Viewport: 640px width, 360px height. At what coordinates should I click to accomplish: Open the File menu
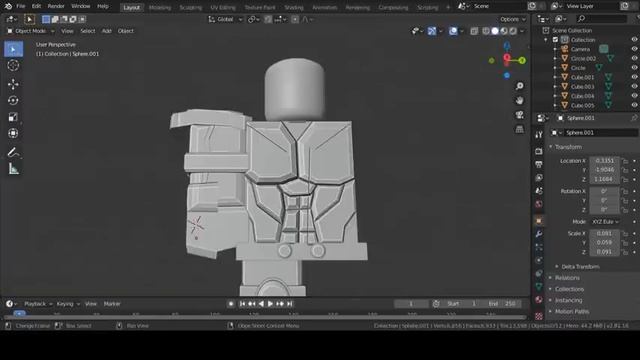click(x=21, y=7)
